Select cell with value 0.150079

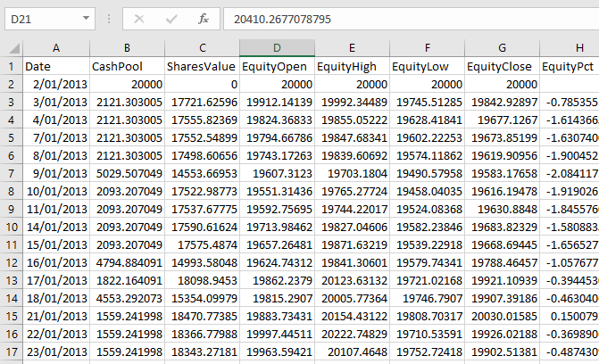coord(570,316)
